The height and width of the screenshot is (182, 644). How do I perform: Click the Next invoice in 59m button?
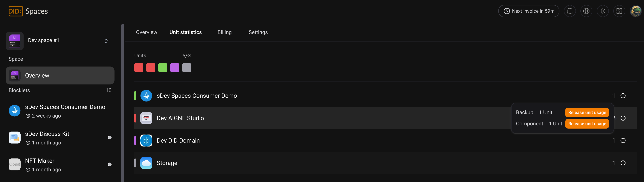529,11
